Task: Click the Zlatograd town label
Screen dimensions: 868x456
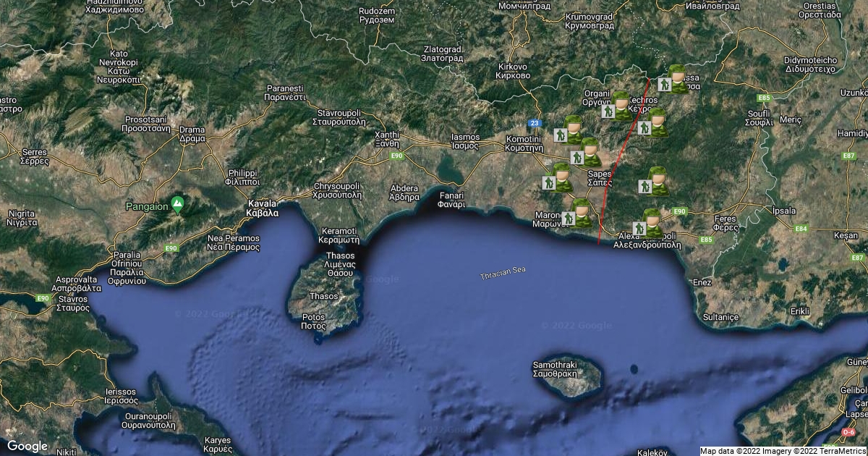Action: [441, 53]
